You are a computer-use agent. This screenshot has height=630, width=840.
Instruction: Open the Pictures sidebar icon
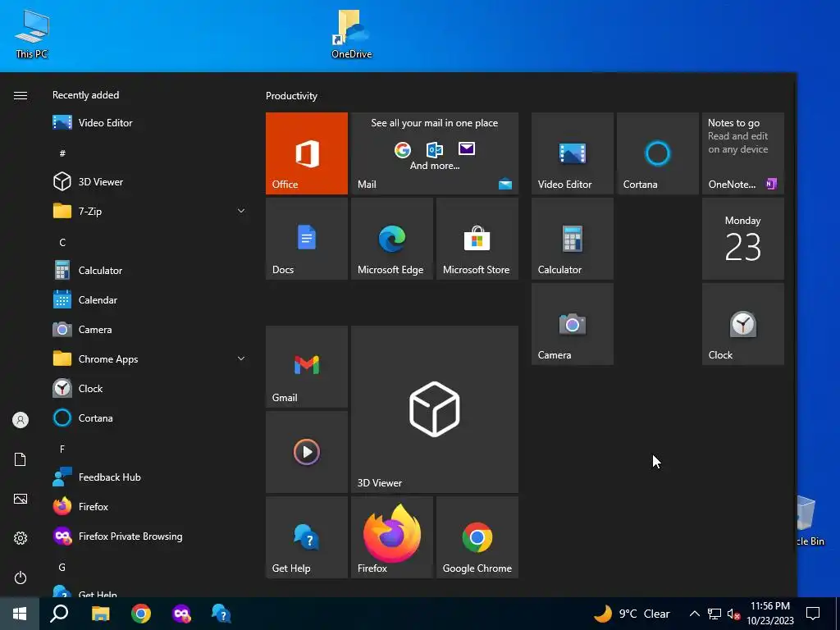[x=21, y=499]
